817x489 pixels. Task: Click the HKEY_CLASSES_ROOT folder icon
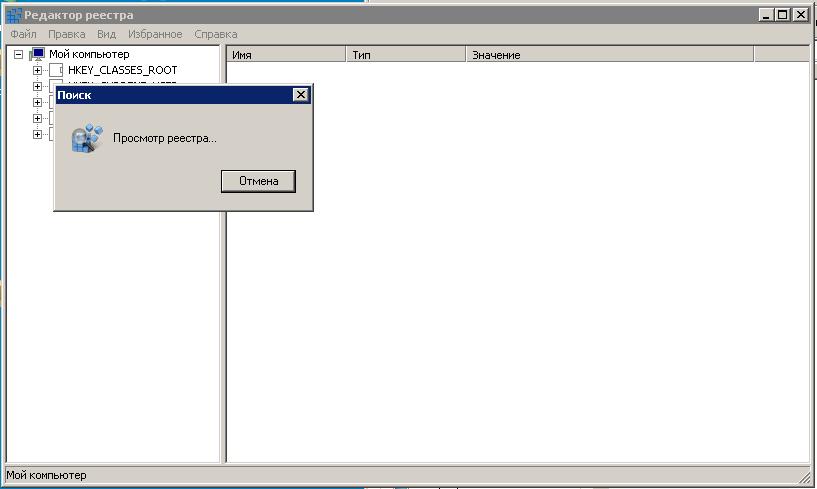(56, 70)
